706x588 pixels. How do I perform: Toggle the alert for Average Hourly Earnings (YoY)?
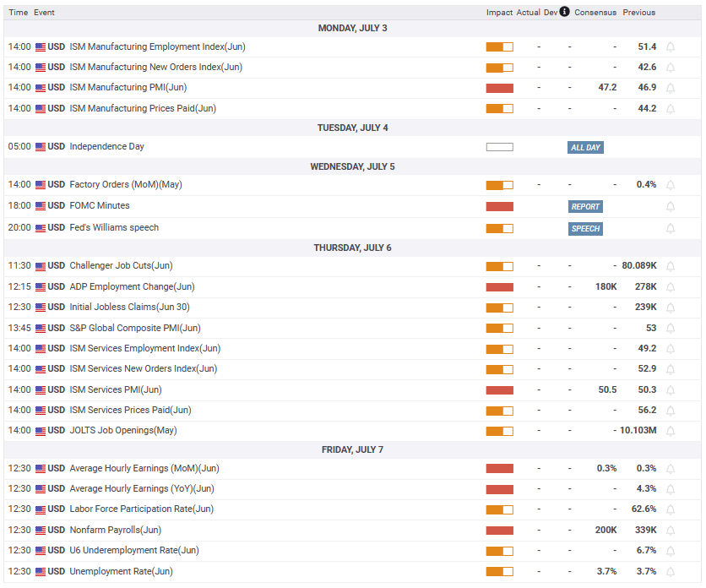tap(671, 488)
